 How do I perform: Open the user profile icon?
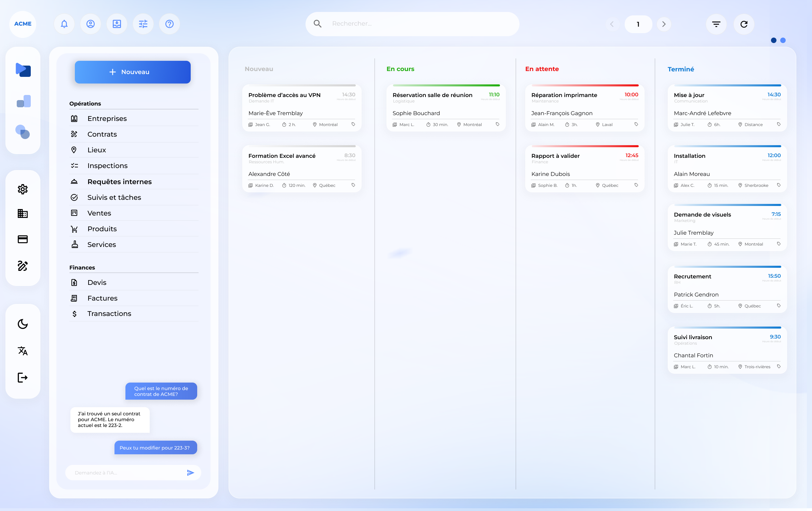click(90, 24)
